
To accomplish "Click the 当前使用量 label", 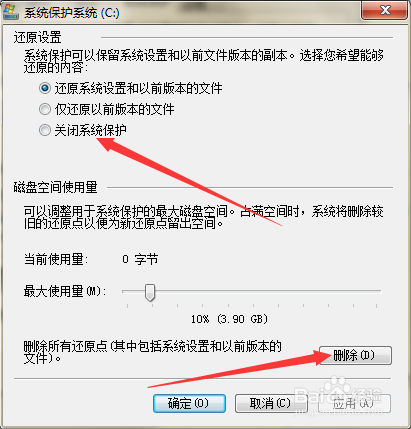I will [56, 259].
